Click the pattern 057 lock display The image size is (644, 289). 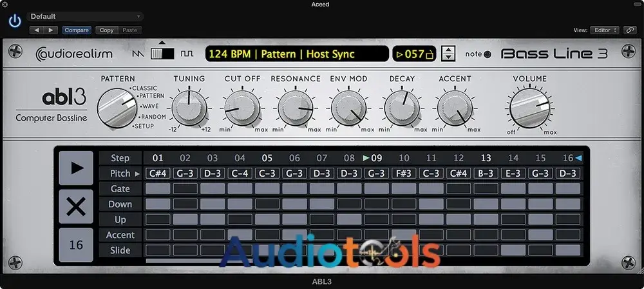pyautogui.click(x=414, y=54)
